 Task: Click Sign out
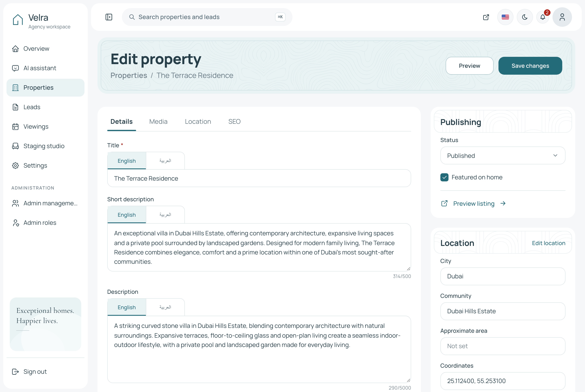(45, 372)
